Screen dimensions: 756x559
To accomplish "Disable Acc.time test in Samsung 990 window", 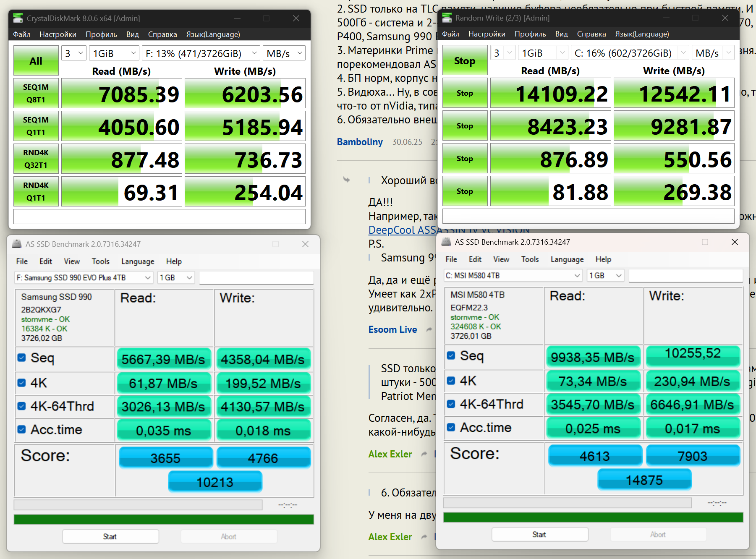I will click(x=22, y=429).
